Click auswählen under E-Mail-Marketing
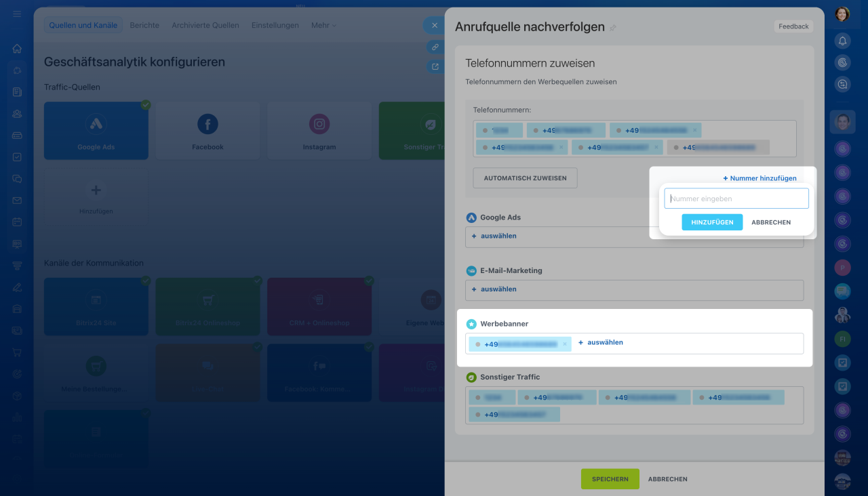The image size is (868, 496). [494, 289]
